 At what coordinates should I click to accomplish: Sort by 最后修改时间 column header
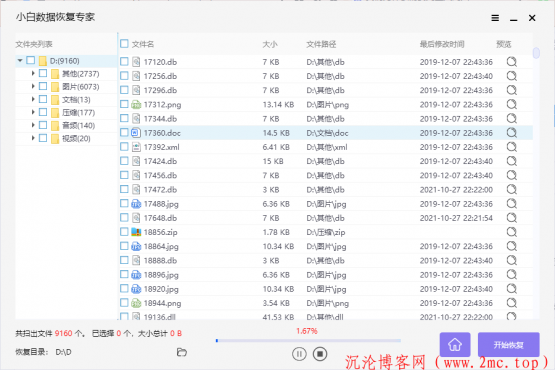[x=442, y=44]
